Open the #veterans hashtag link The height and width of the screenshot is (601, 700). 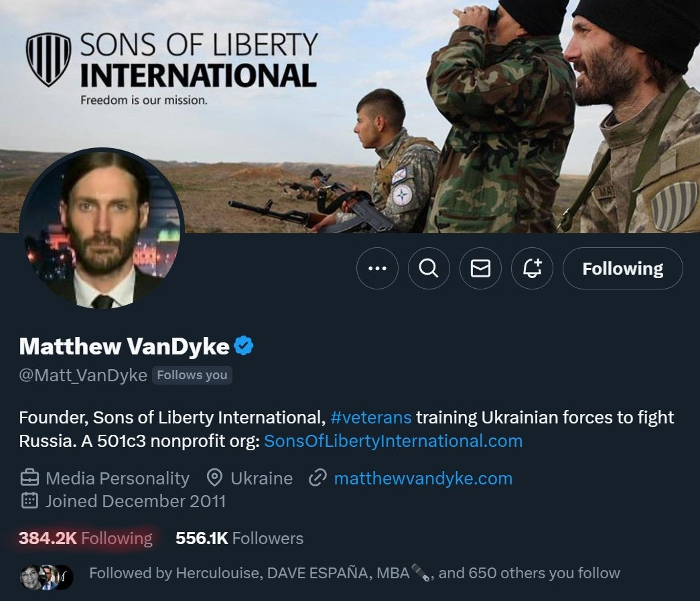[371, 417]
